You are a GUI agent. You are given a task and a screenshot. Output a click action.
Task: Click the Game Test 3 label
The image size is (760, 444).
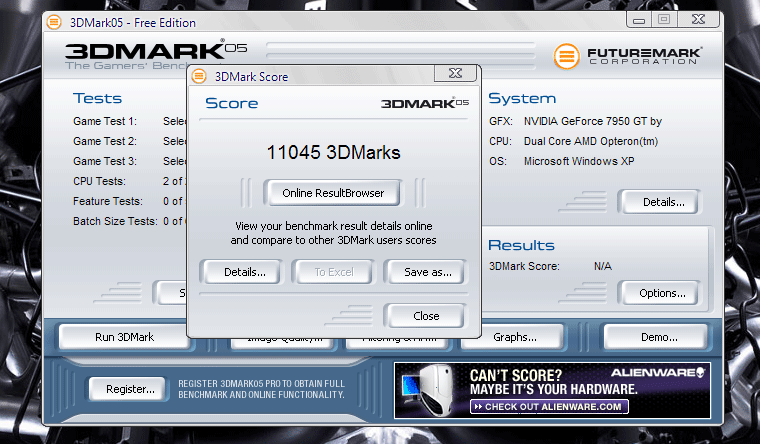coord(105,161)
